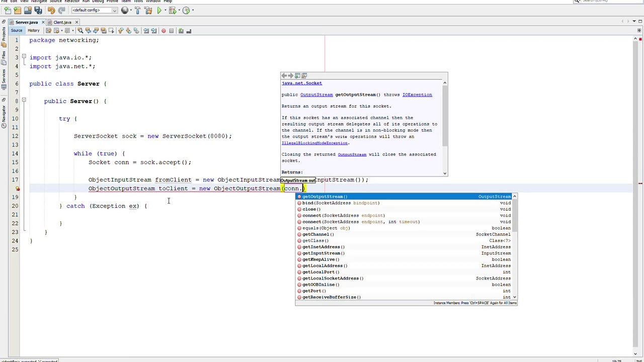Image resolution: width=644 pixels, height=362 pixels.
Task: Follow the IllegalBlockingModeException link
Action: click(x=314, y=143)
